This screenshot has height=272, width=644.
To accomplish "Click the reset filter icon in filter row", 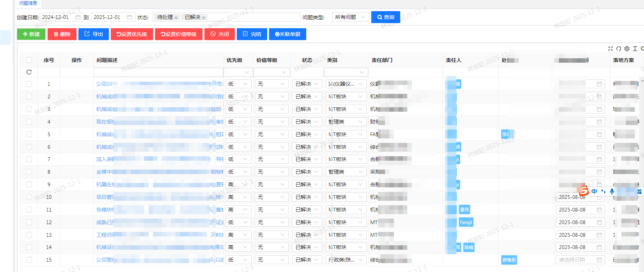I will [x=29, y=72].
